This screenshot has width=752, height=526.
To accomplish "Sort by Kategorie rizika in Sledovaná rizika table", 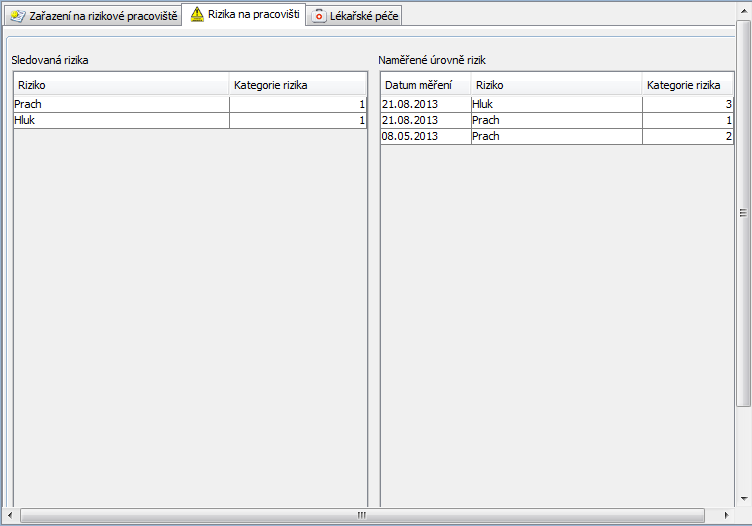I will click(297, 85).
